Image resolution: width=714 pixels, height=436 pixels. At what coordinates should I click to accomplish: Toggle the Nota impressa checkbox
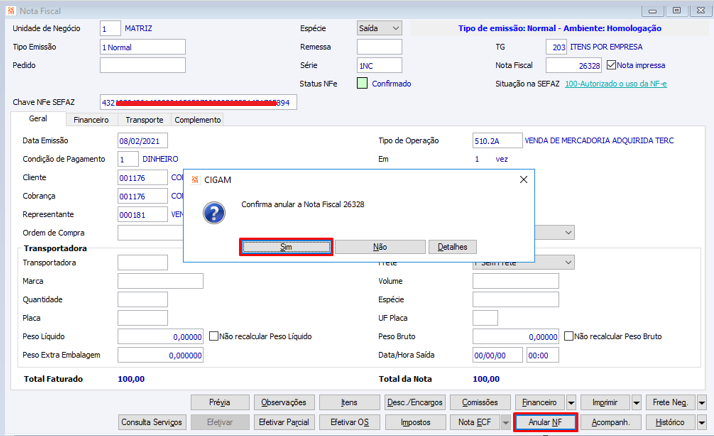pyautogui.click(x=611, y=65)
